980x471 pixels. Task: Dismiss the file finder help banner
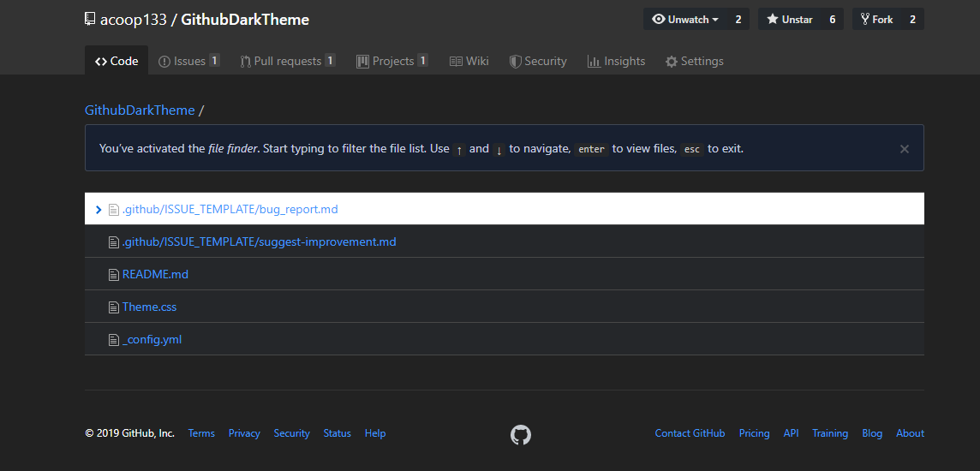pos(905,149)
